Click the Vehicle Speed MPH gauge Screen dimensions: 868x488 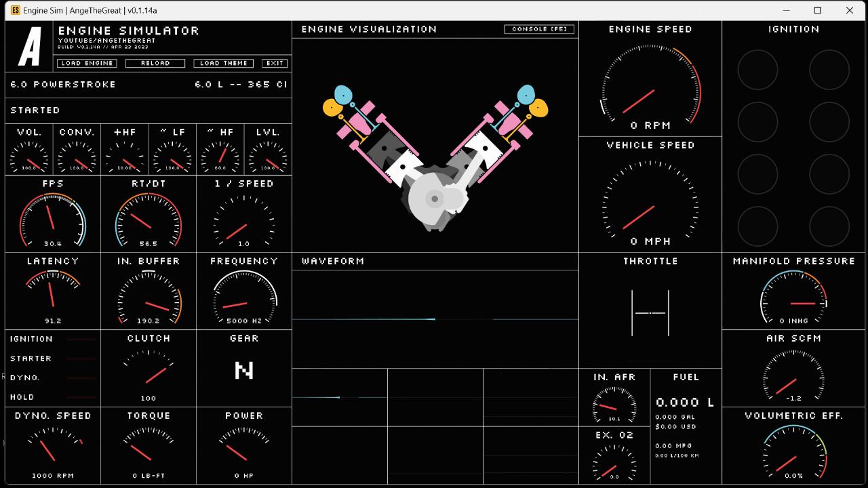(650, 203)
